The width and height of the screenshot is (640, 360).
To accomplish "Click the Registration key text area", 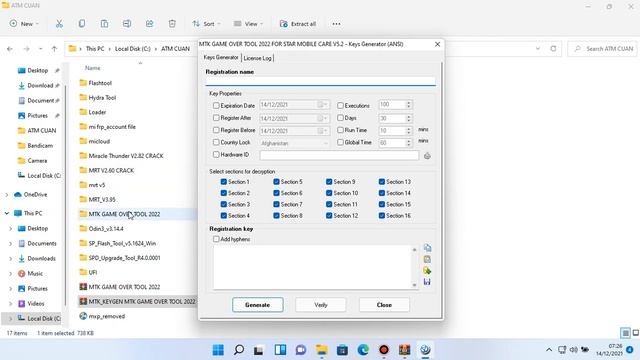I will [x=312, y=267].
